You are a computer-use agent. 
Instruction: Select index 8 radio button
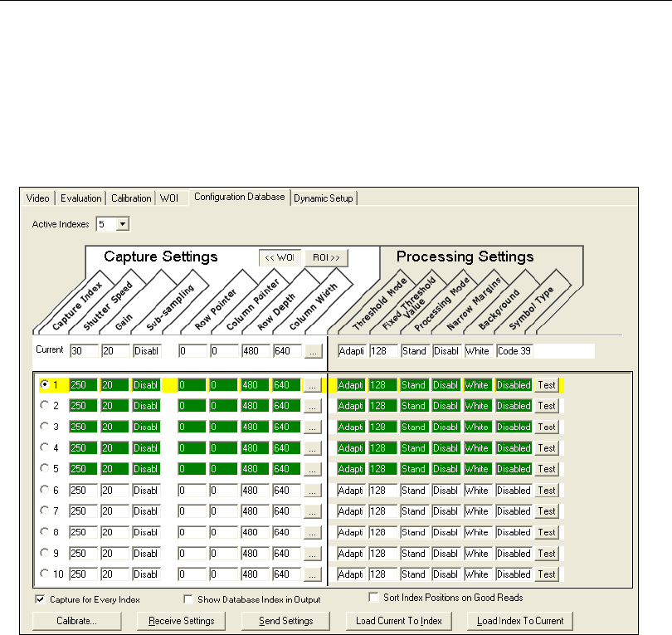(44, 530)
